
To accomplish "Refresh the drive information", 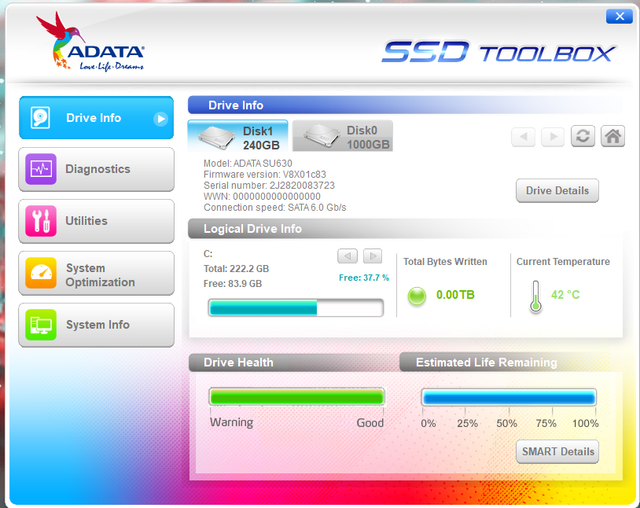I will 582,136.
